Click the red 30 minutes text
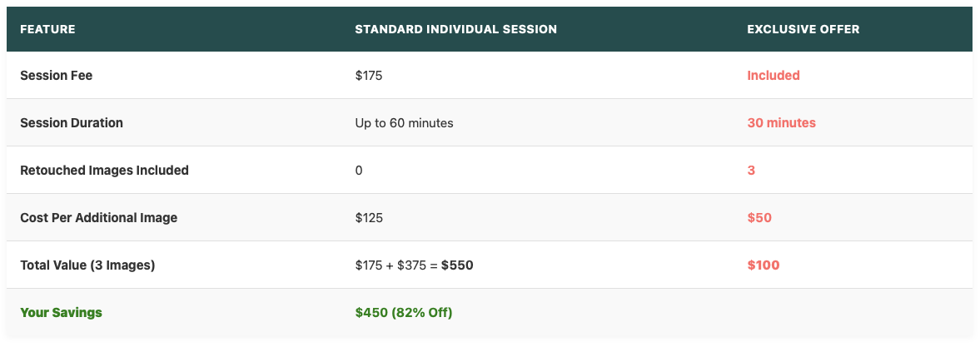This screenshot has height=347, width=980. (x=781, y=123)
